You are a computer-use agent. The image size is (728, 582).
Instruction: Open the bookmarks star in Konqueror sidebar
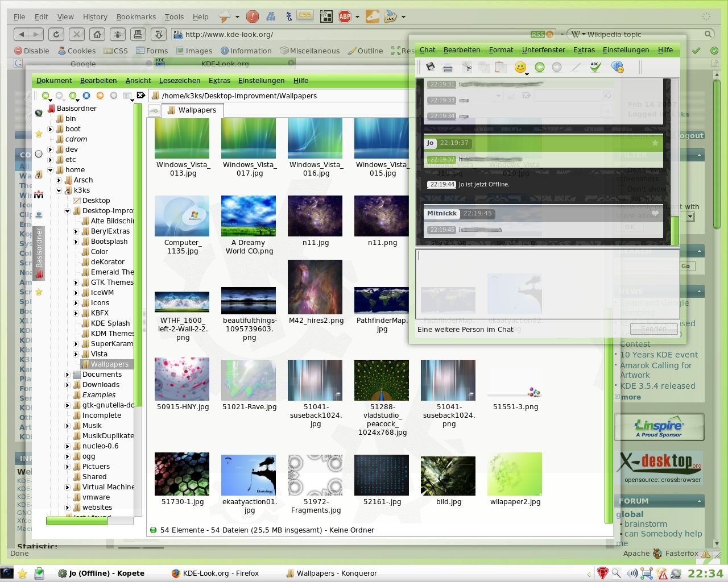tap(39, 134)
